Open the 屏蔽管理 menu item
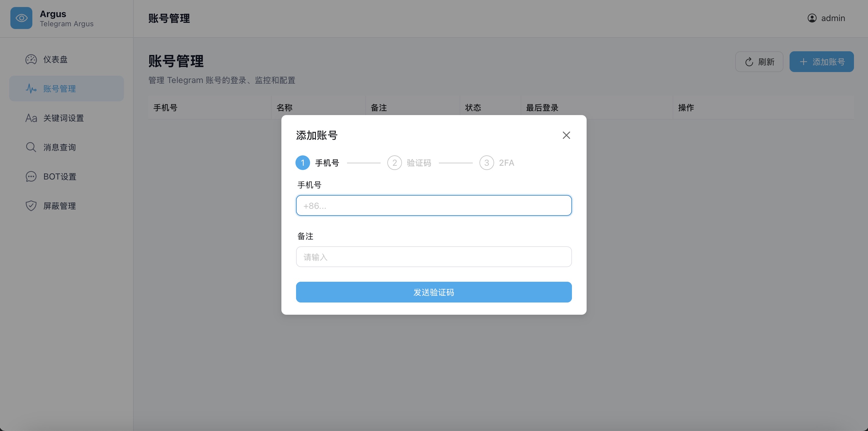 coord(66,206)
